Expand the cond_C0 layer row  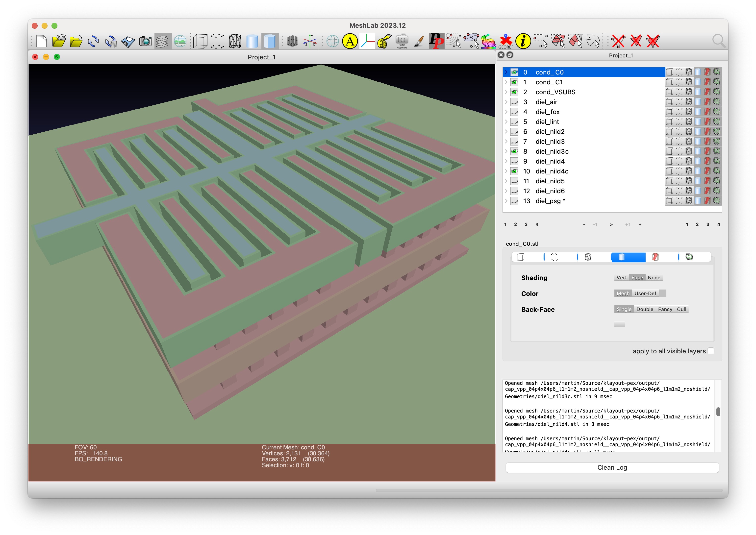[506, 72]
